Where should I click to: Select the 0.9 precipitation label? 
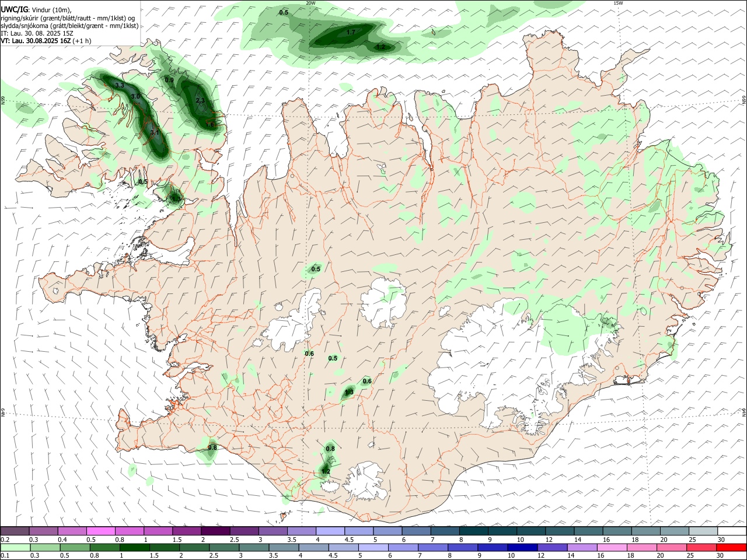[169, 80]
